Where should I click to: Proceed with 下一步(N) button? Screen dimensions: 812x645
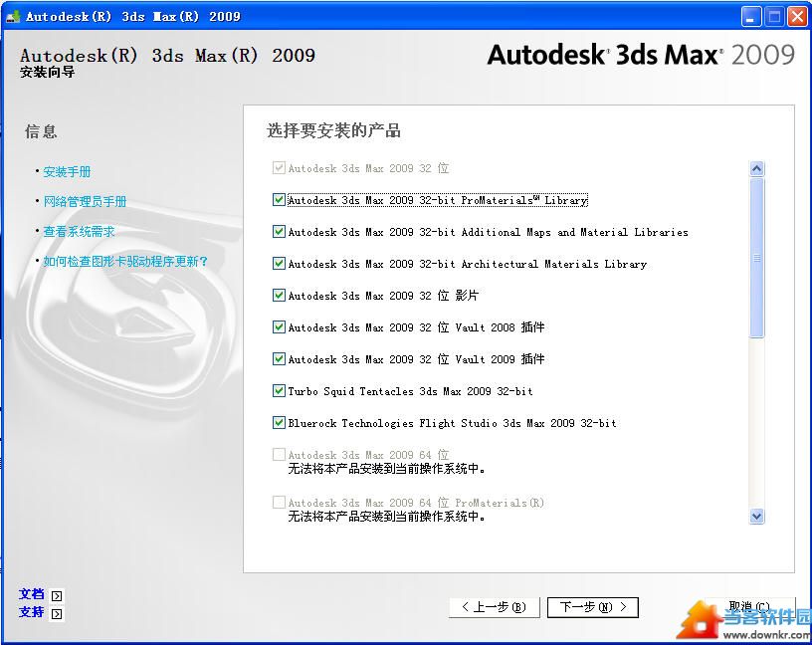(x=593, y=607)
